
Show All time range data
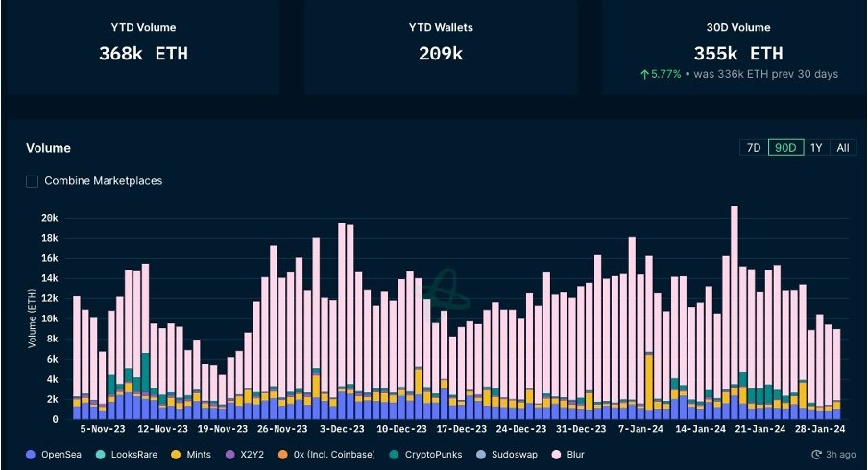[x=842, y=148]
